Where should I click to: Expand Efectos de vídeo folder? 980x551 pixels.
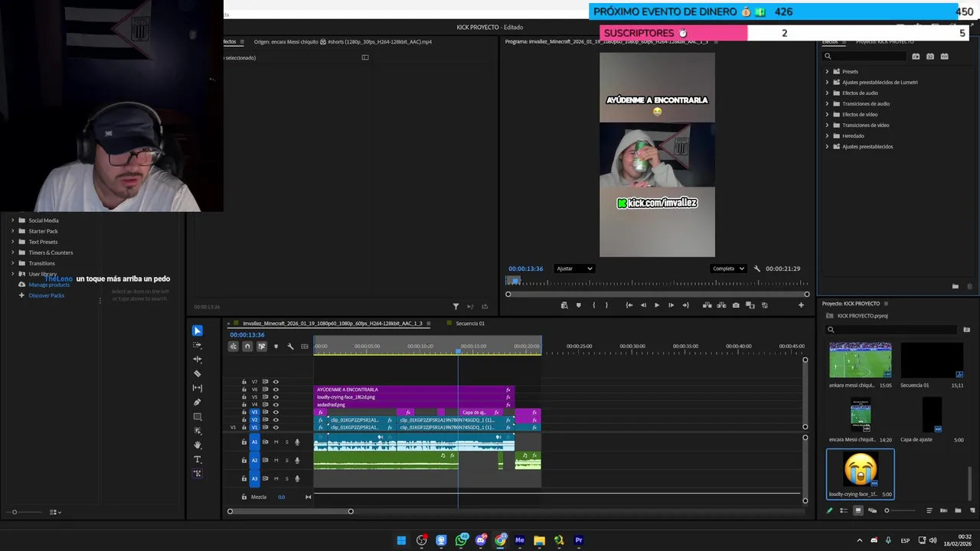pos(827,115)
